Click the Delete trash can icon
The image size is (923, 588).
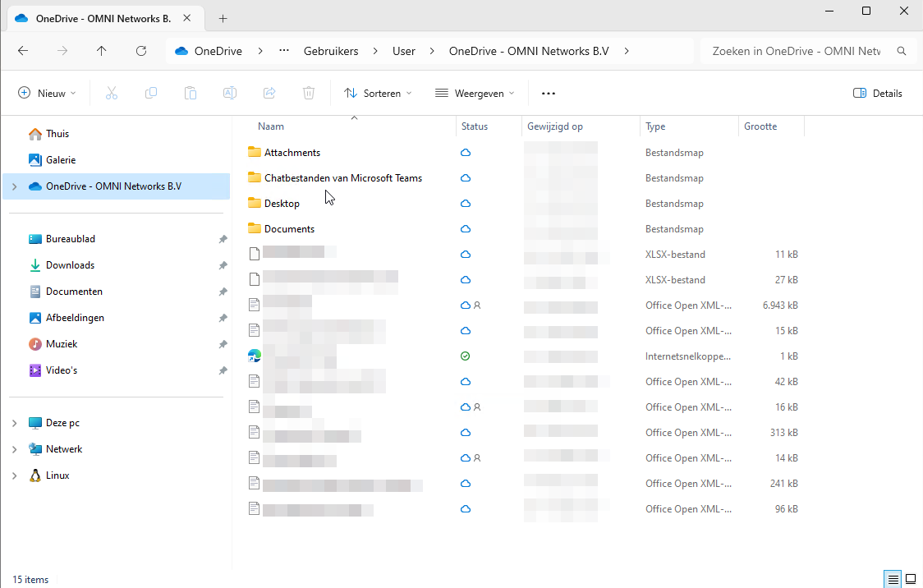click(x=309, y=94)
